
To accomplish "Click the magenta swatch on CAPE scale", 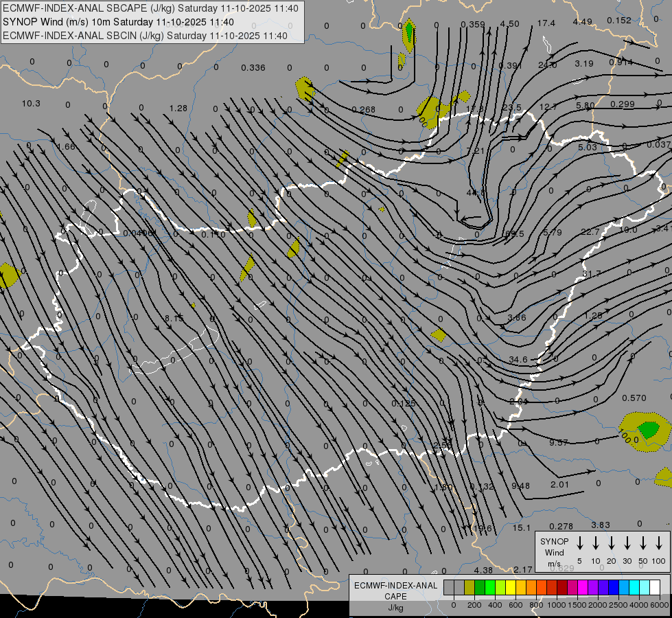I will pos(583,588).
